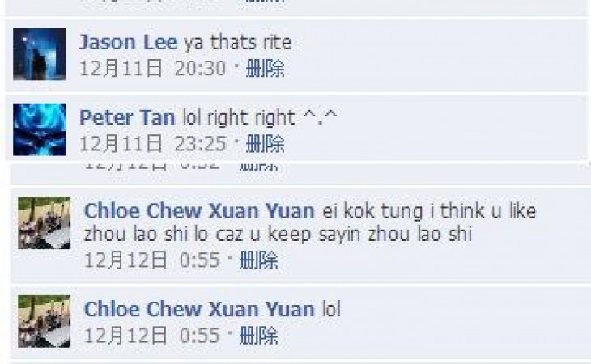Image resolution: width=591 pixels, height=364 pixels.
Task: Delete Chloe's lol comment via 刪除
Action: coord(259,336)
